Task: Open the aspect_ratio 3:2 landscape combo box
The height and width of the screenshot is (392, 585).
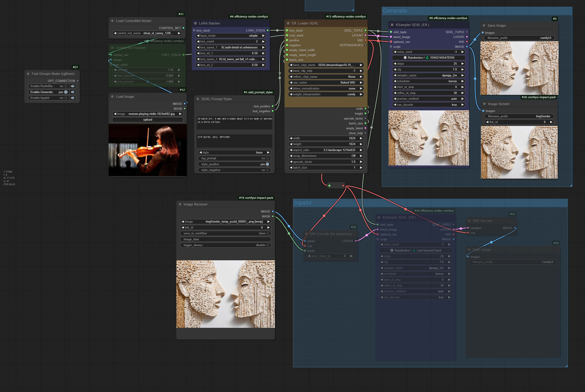Action: pos(326,150)
